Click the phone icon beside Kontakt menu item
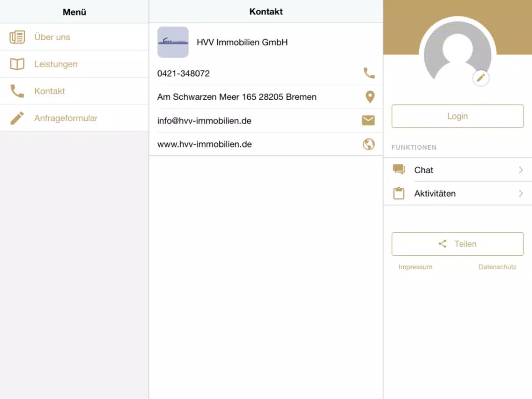Viewport: 532px width, 399px height. pyautogui.click(x=17, y=91)
